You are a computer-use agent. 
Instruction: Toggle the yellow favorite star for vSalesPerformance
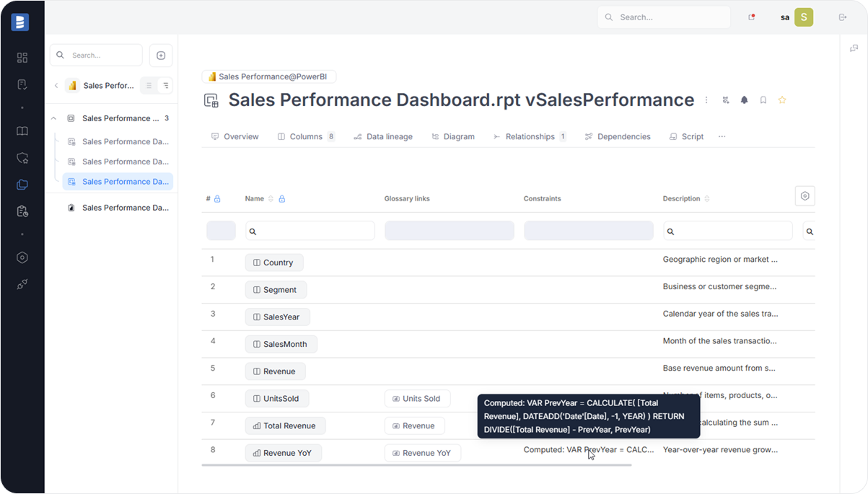pos(782,100)
